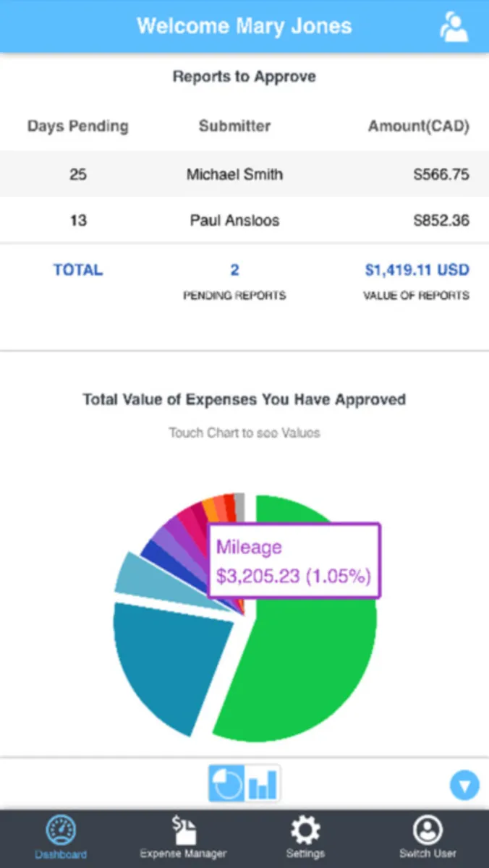Click Touch Chart to see Values hint
Viewport: 489px width, 868px height.
244,433
